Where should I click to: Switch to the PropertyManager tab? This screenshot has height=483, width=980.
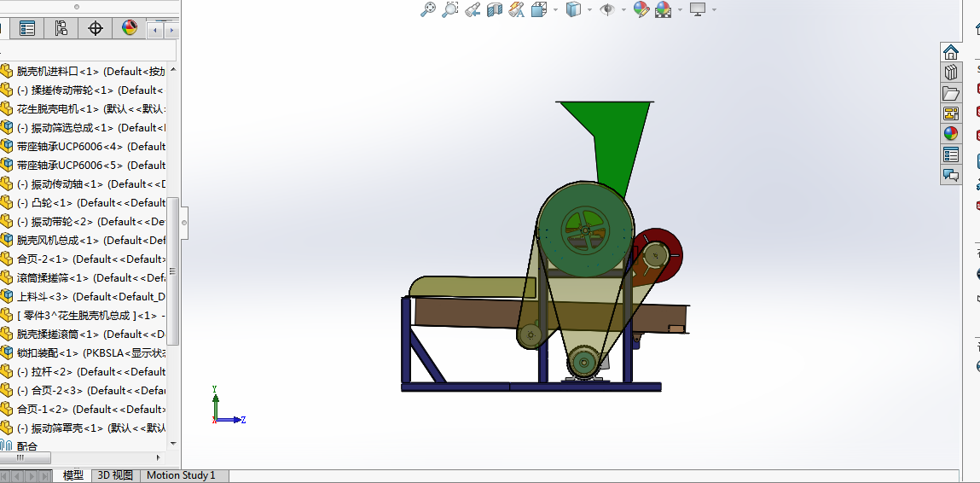(x=27, y=28)
